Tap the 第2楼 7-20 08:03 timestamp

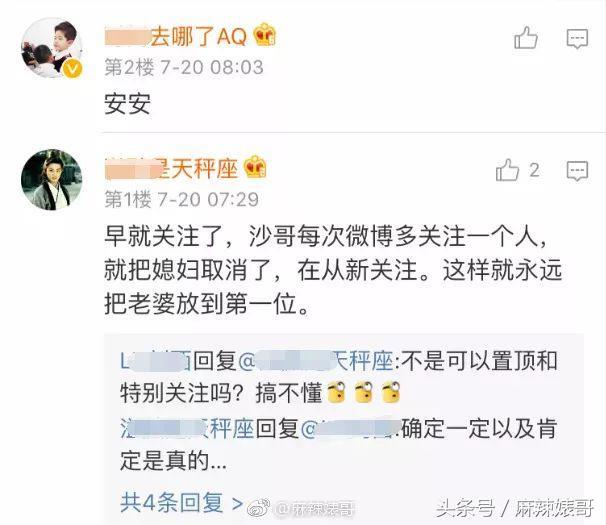pos(184,67)
